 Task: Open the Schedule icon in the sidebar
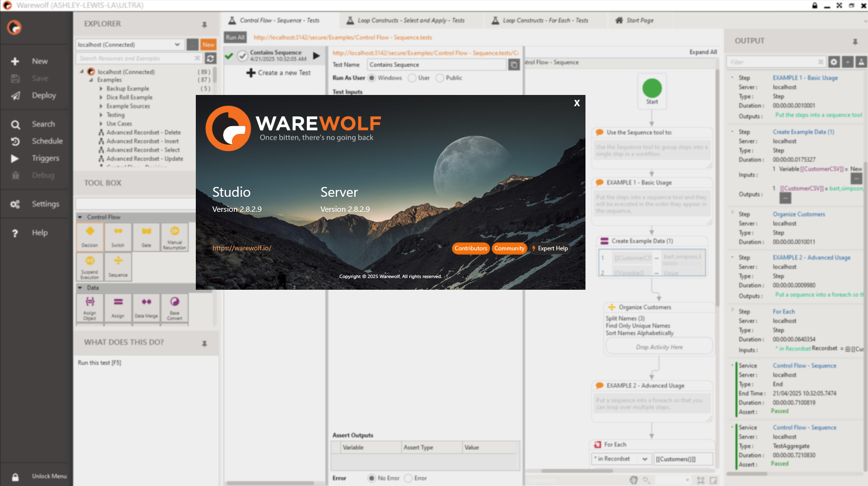16,141
